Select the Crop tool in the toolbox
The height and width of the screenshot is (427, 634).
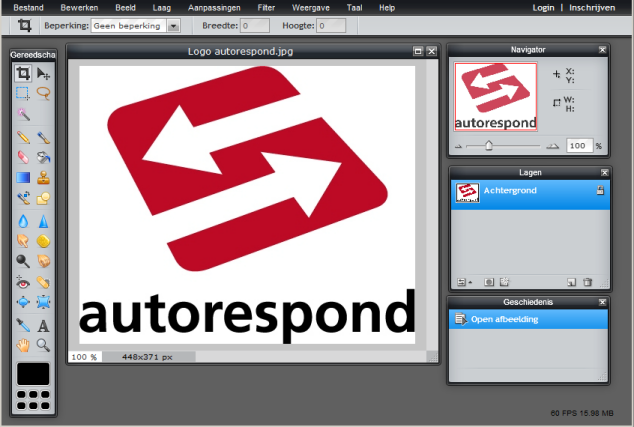pyautogui.click(x=23, y=74)
